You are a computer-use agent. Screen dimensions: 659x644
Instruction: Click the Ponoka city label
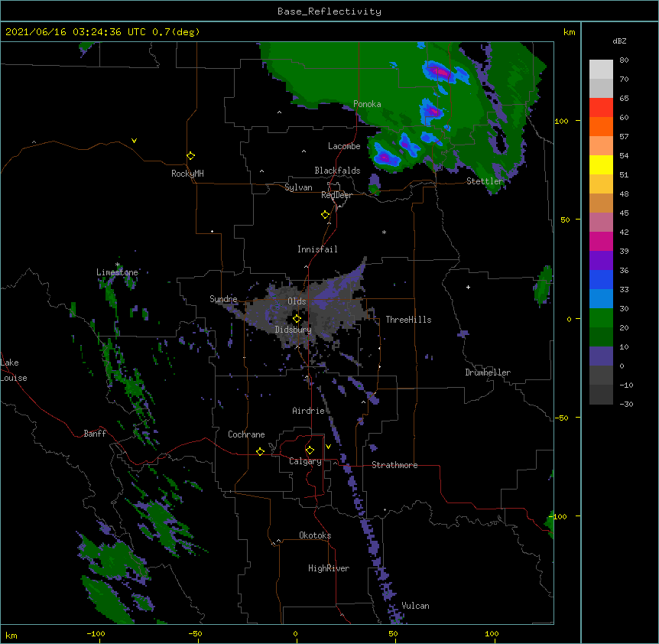coord(367,104)
